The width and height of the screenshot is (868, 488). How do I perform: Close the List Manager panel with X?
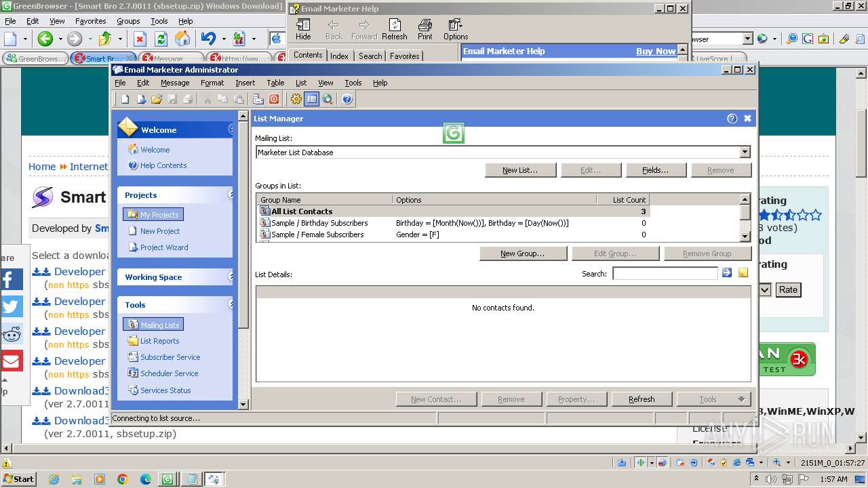tap(747, 118)
